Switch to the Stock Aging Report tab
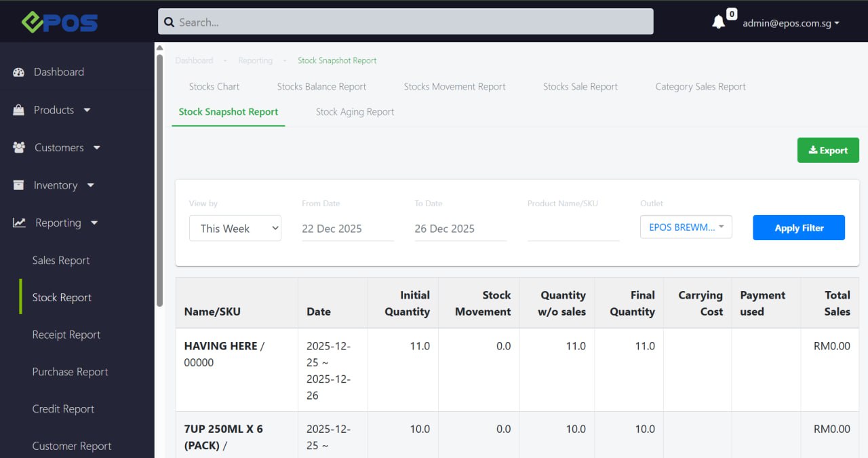The width and height of the screenshot is (868, 458). point(355,112)
